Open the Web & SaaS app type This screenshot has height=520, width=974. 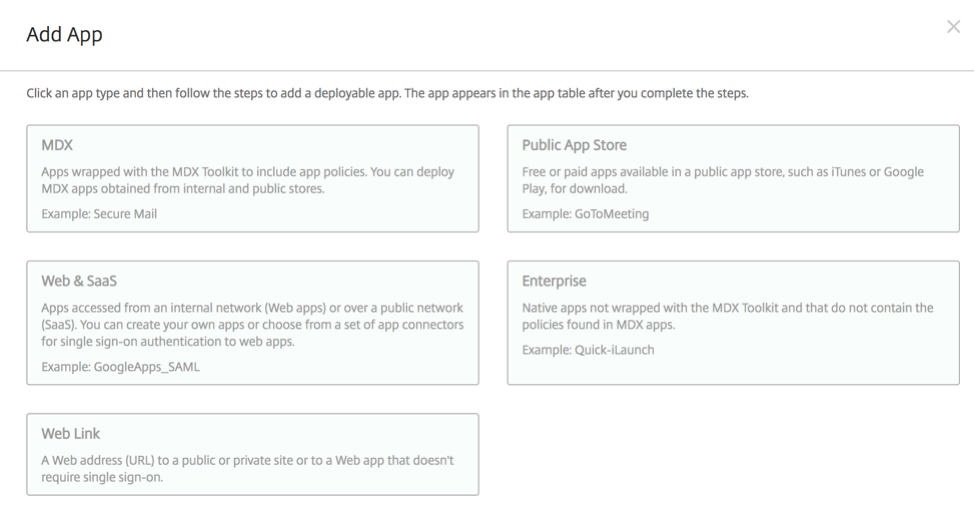[253, 323]
